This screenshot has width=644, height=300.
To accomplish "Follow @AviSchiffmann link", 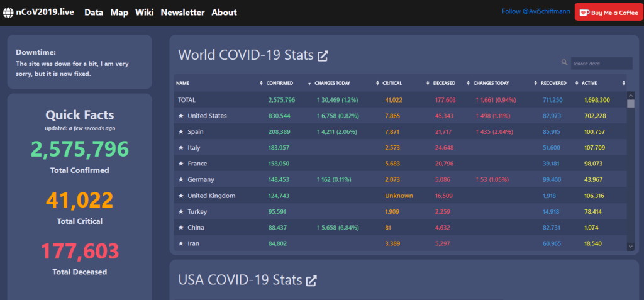I will tap(536, 11).
